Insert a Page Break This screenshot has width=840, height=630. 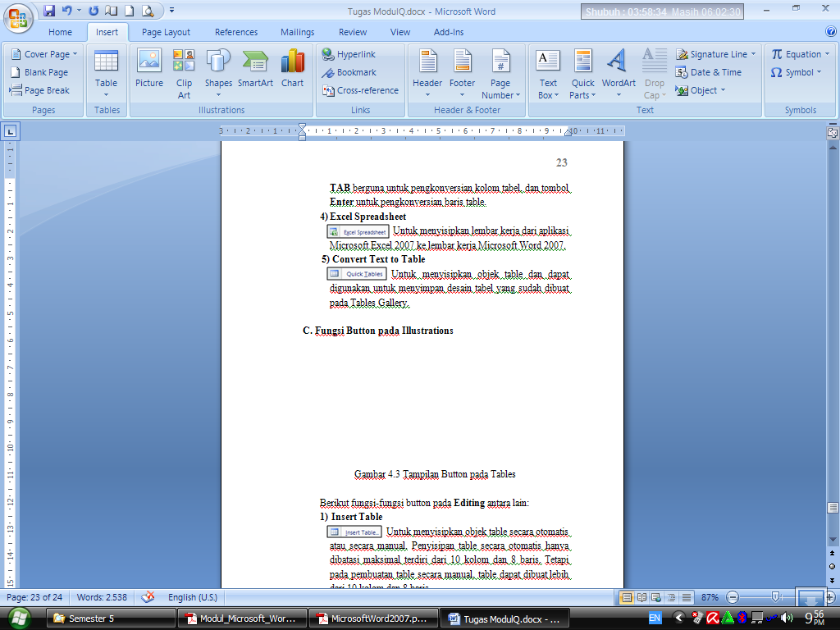tap(39, 90)
